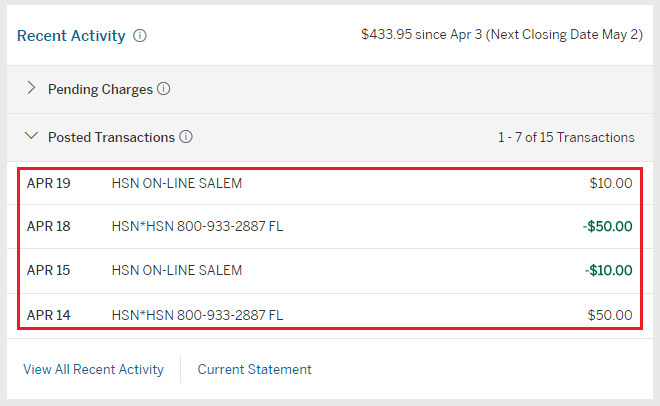Click the $50.00 amount on APR 14

610,314
